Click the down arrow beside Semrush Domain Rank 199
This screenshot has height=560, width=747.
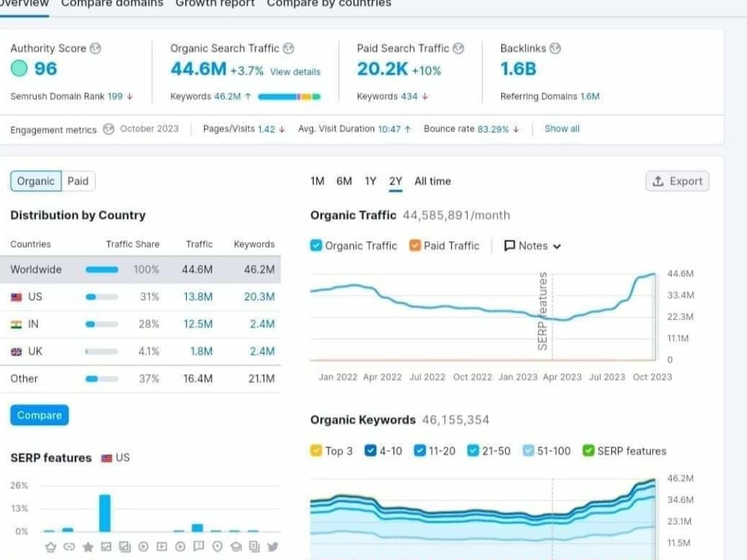point(129,96)
